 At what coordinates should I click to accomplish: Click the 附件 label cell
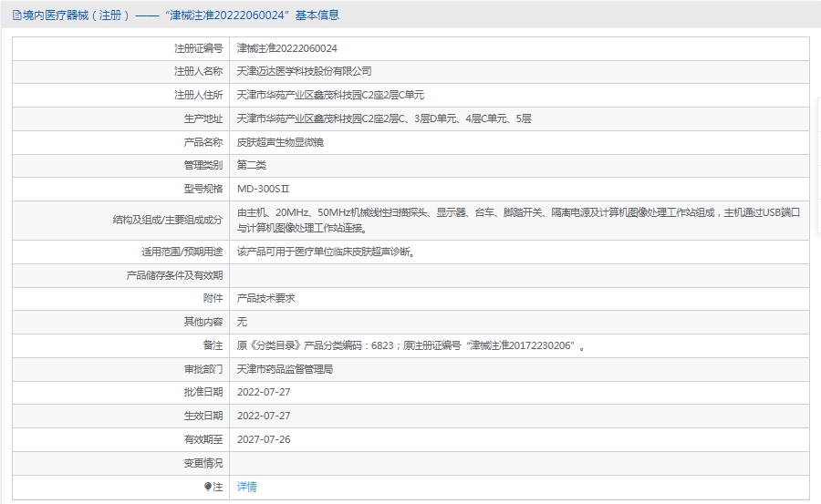(121, 298)
